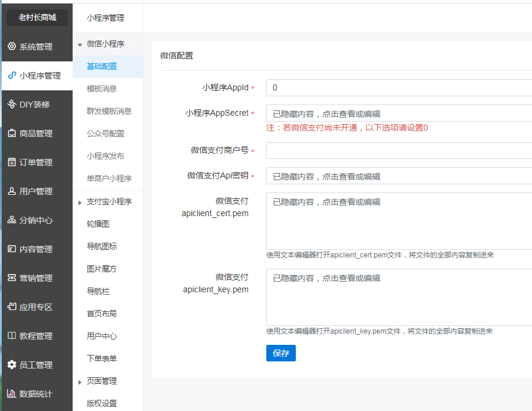Image resolution: width=532 pixels, height=411 pixels.
Task: Click the 订单管理 clipboard icon
Action: (x=12, y=162)
